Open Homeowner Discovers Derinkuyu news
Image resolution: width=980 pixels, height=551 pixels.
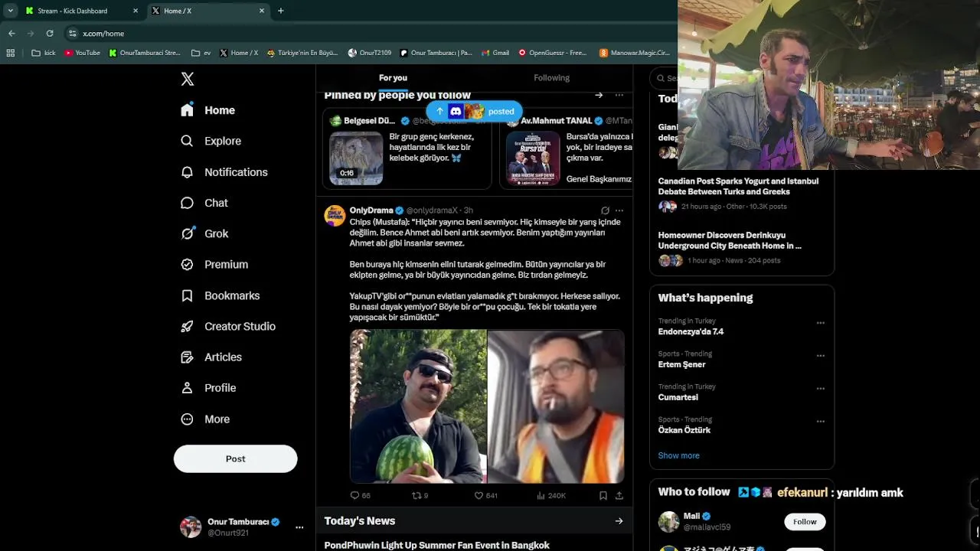(x=730, y=240)
